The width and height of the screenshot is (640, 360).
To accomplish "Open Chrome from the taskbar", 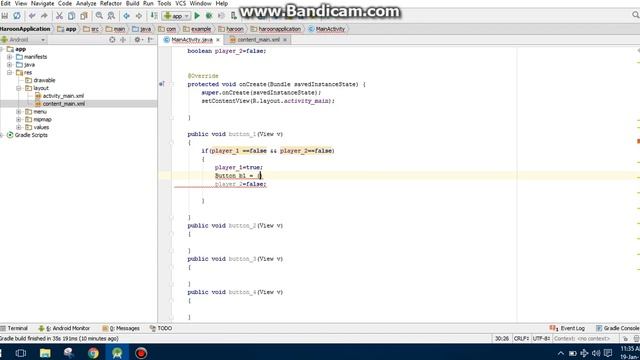I will 93,353.
